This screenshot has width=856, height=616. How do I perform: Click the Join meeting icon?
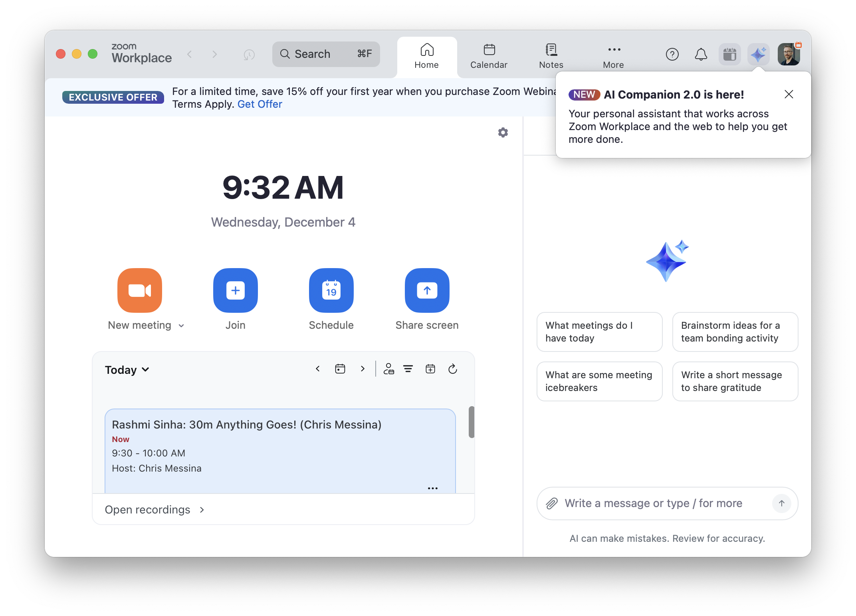click(x=235, y=290)
